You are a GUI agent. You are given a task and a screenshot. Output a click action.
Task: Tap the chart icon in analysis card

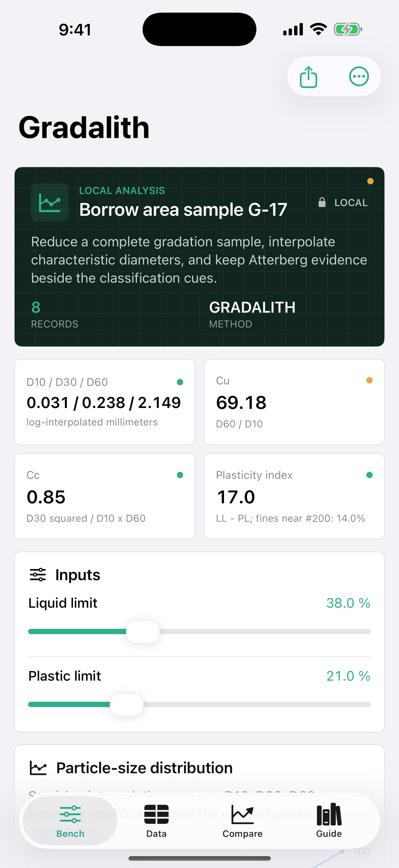pyautogui.click(x=50, y=202)
